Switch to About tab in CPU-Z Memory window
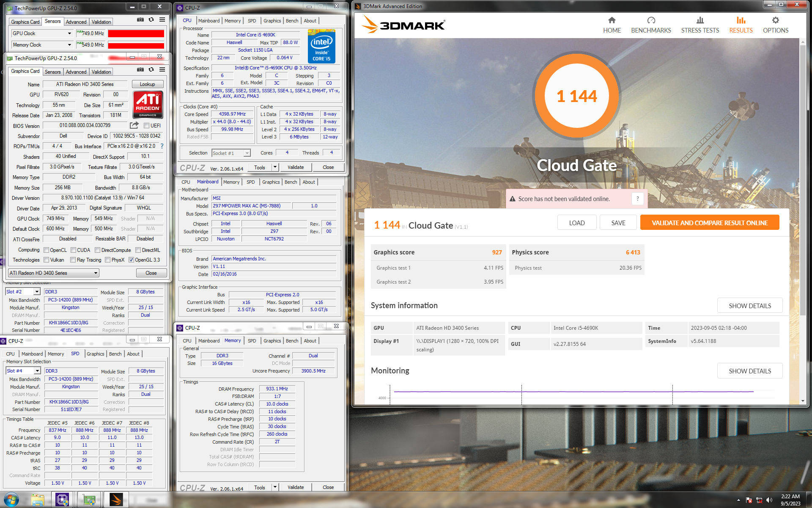812x508 pixels. coord(310,341)
